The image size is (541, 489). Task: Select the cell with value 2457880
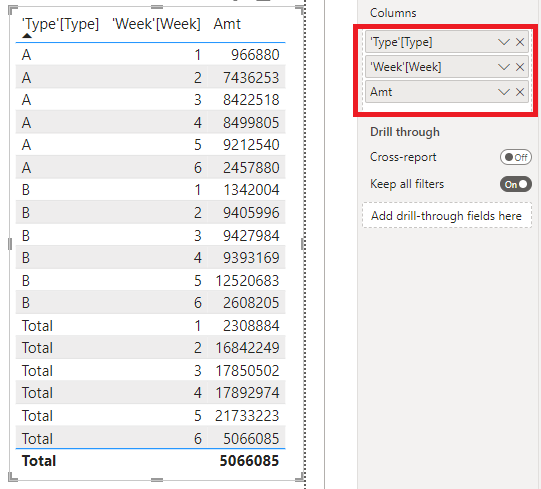251,168
